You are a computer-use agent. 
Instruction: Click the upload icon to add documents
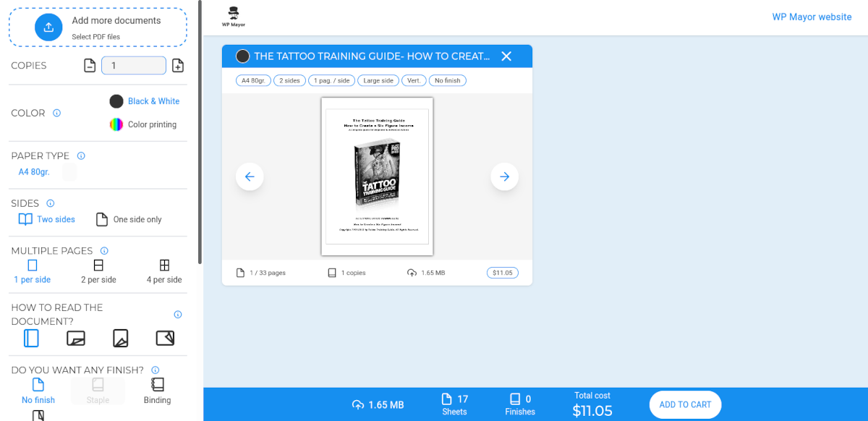(x=48, y=27)
